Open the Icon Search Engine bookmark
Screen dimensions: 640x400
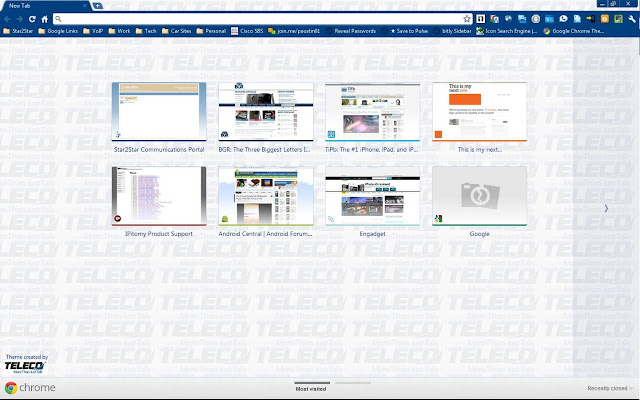pyautogui.click(x=507, y=31)
